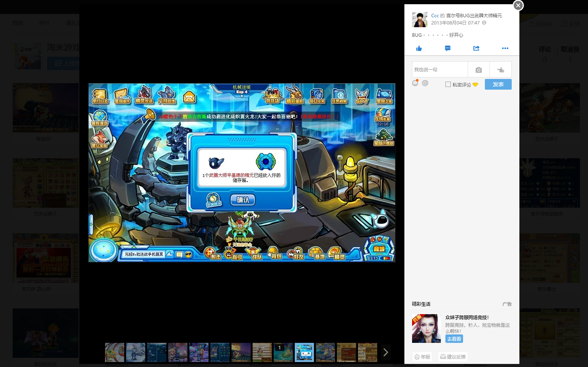Click the thumbs-up like icon

point(419,48)
